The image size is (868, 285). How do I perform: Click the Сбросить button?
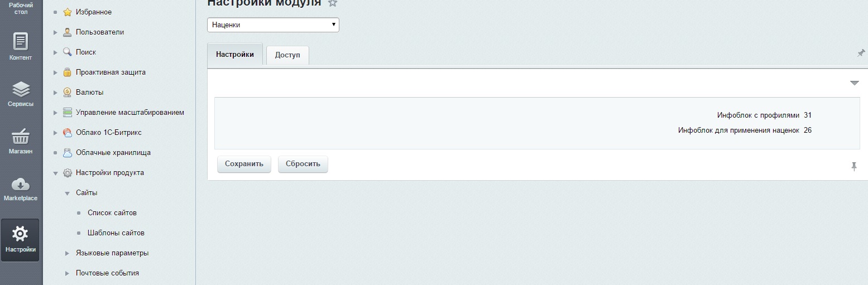coord(303,164)
